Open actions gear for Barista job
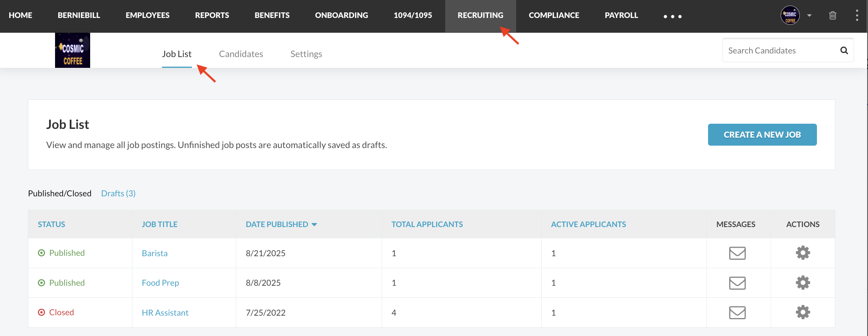The image size is (868, 336). [x=803, y=253]
